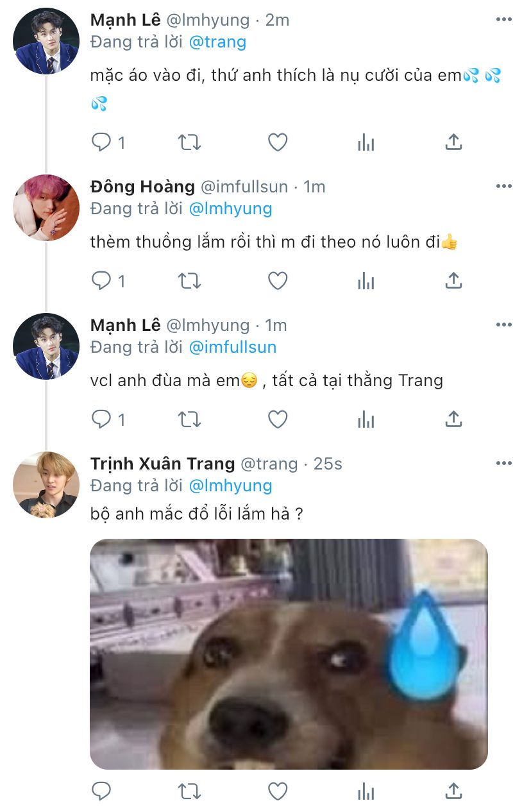Retweet Mạnh Lê's tweet about nụ cười
Image resolution: width=531 pixels, height=812 pixels.
coord(189,142)
